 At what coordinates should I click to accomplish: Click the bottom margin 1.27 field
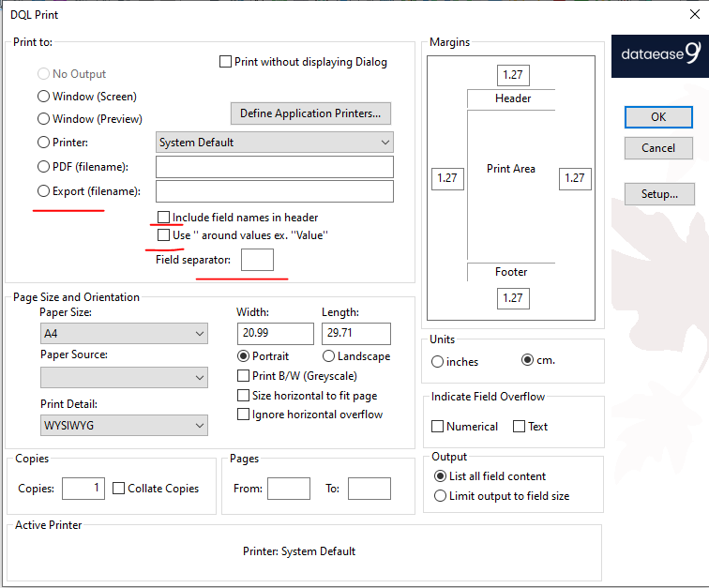click(513, 298)
